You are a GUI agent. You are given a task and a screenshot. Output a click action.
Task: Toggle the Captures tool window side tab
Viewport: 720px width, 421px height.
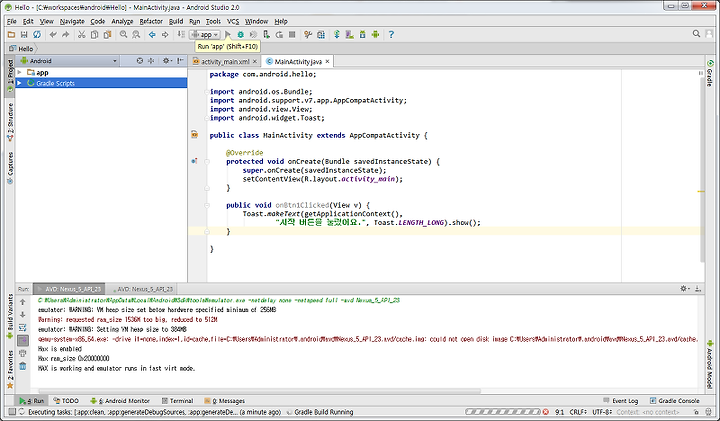pos(10,168)
